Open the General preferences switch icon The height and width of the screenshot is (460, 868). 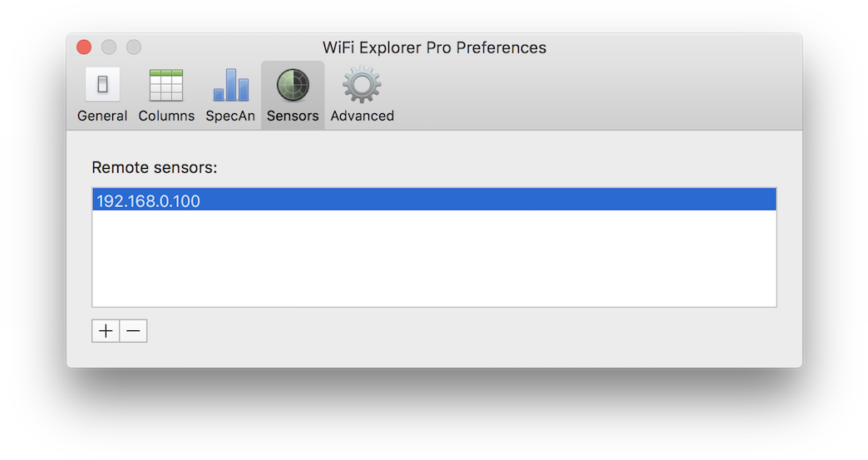click(x=102, y=85)
